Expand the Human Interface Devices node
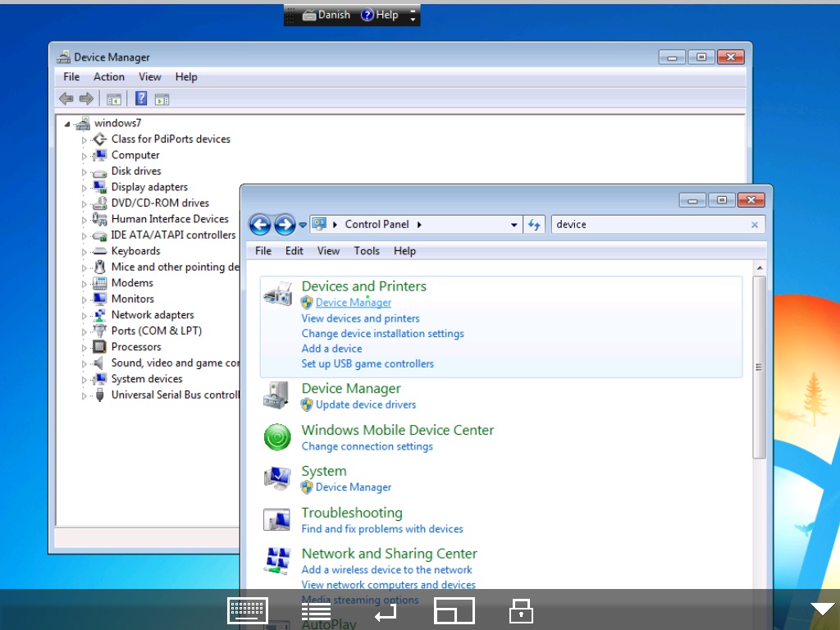Viewport: 840px width, 630px height. (x=84, y=220)
